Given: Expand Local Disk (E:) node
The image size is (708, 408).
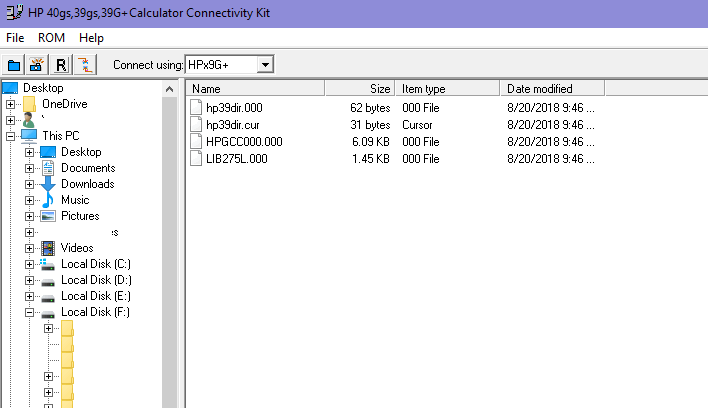Looking at the screenshot, I should [29, 297].
